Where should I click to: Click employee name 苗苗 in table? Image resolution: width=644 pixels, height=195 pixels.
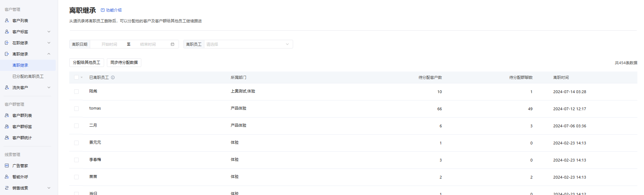[x=93, y=177]
